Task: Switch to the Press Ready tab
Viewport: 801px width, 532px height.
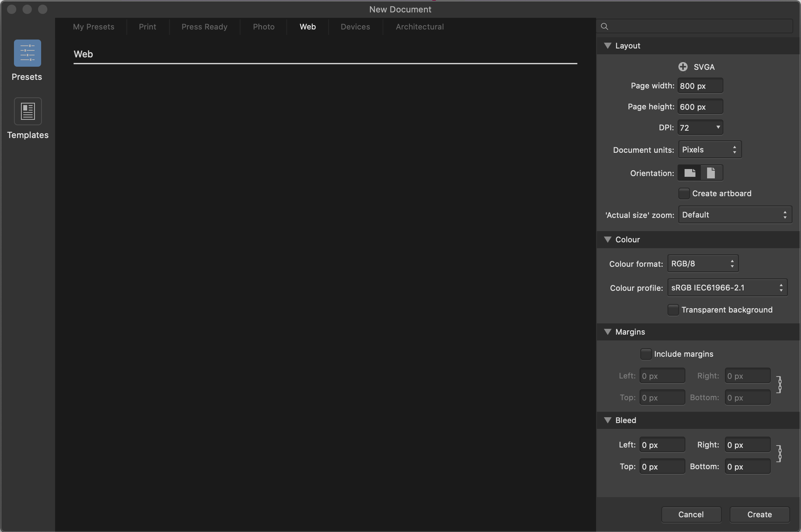Action: (x=205, y=27)
